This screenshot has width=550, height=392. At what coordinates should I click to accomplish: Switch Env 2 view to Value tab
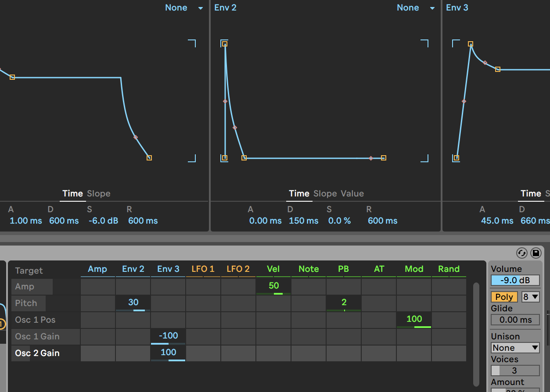[352, 193]
